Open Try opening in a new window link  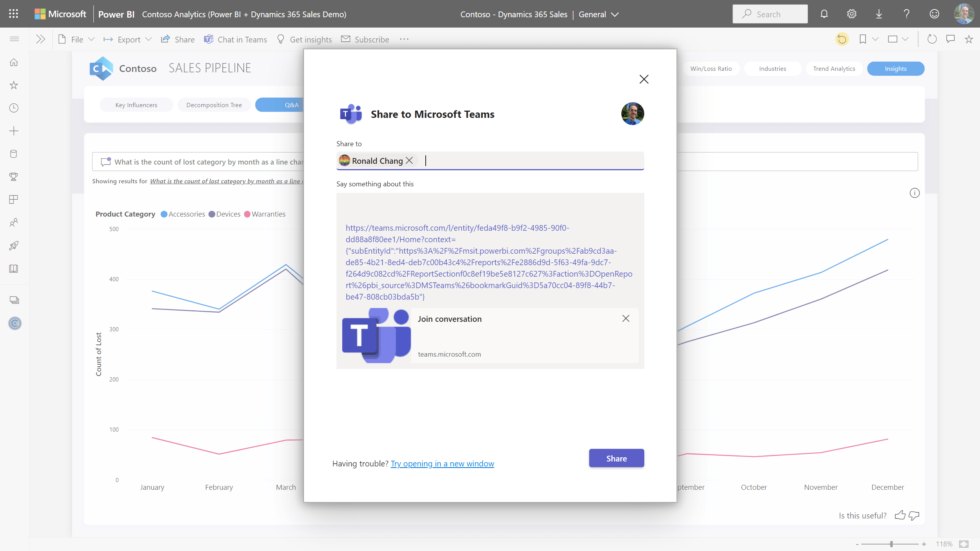(442, 463)
